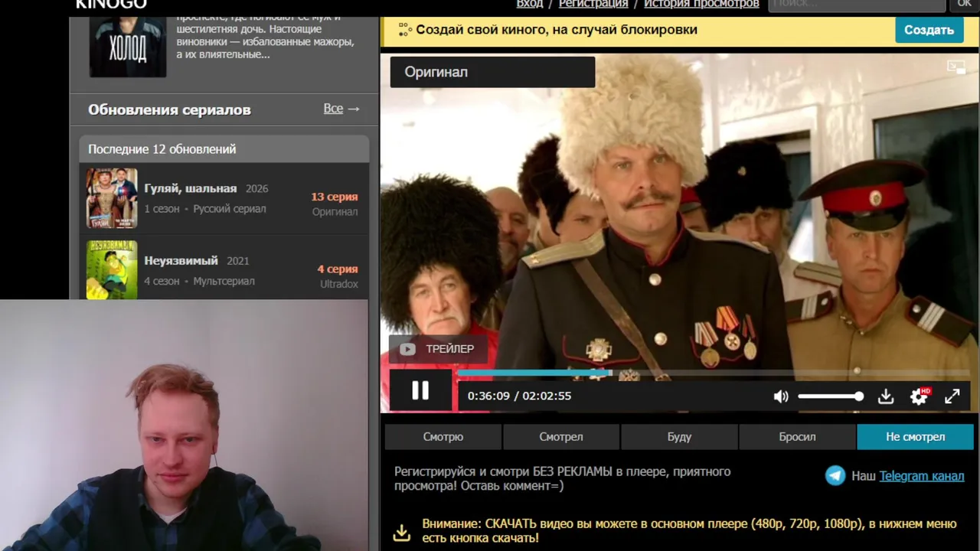Select the Смотрю status tab

[x=443, y=437]
